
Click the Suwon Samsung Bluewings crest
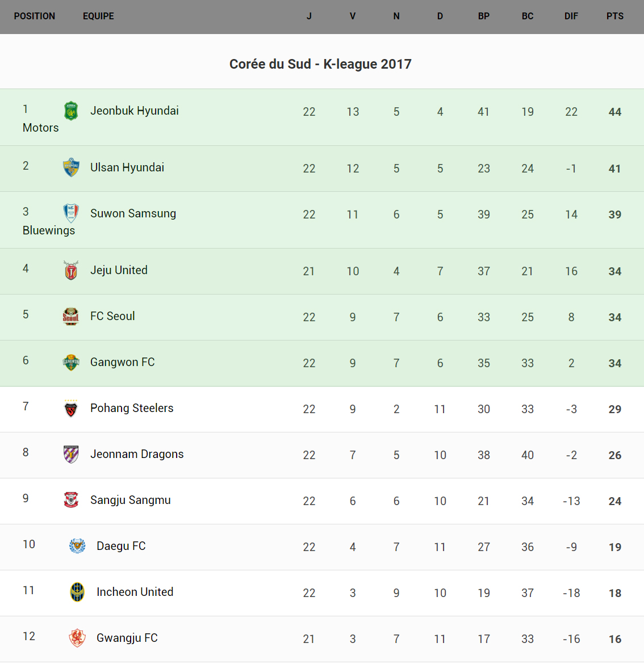71,213
